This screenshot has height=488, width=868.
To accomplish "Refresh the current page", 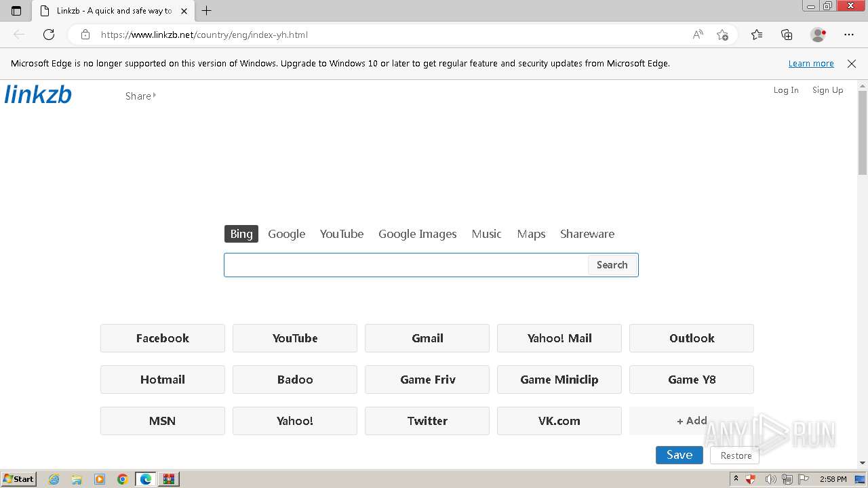I will coord(49,35).
